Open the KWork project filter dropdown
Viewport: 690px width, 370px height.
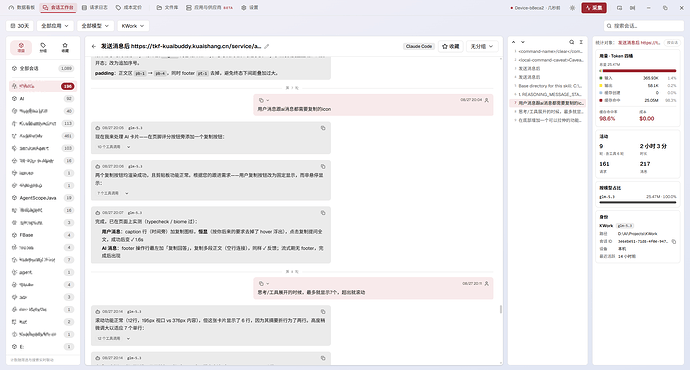[x=133, y=26]
